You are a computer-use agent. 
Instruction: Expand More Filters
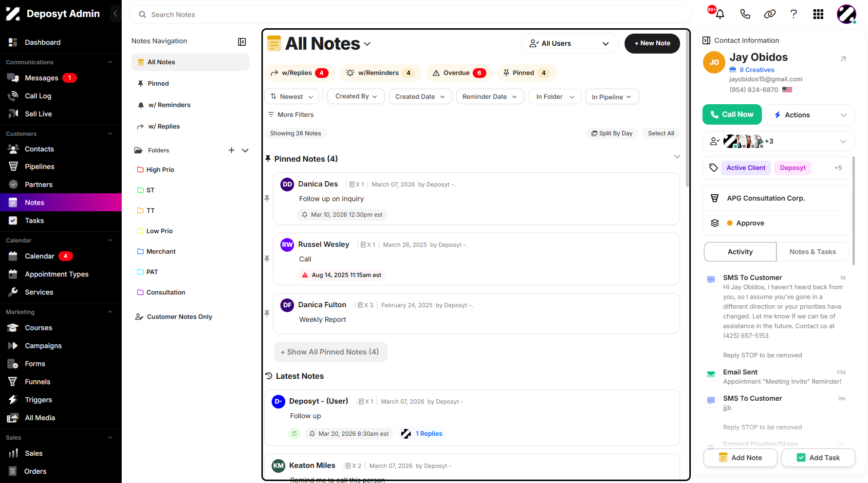point(291,115)
